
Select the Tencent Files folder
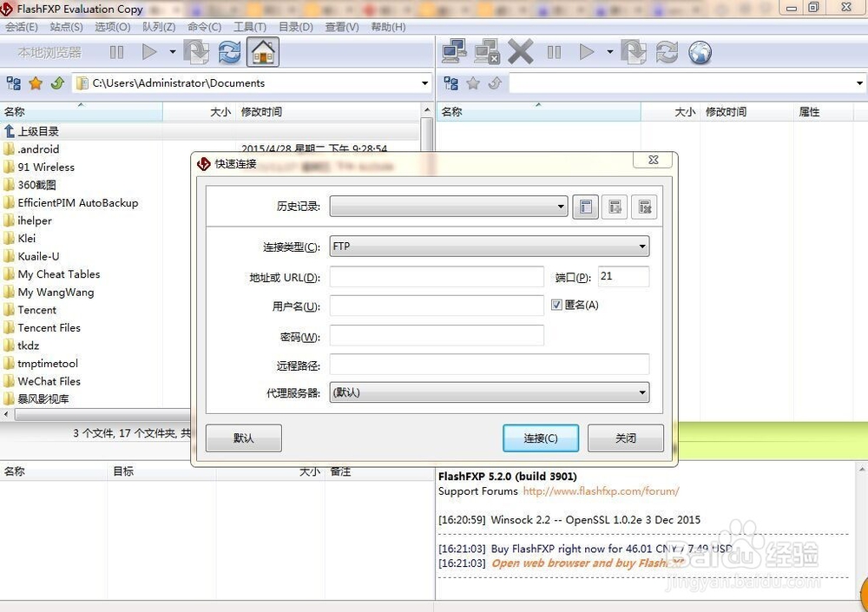[49, 328]
